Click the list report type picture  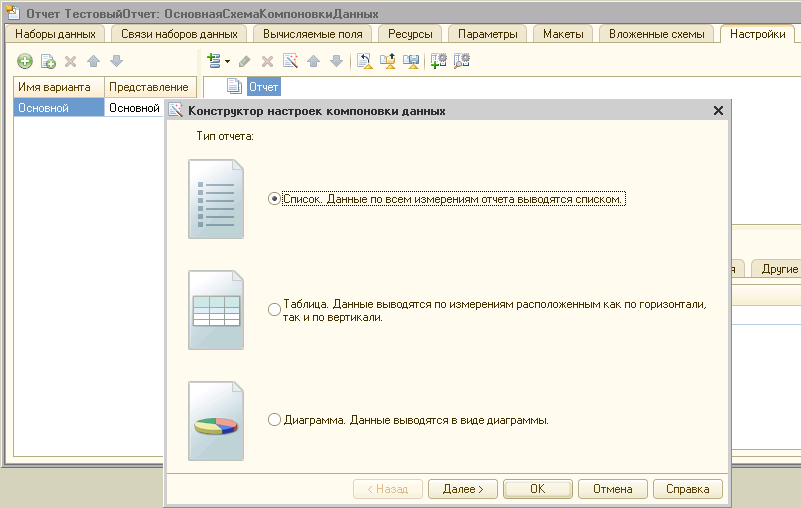(216, 199)
